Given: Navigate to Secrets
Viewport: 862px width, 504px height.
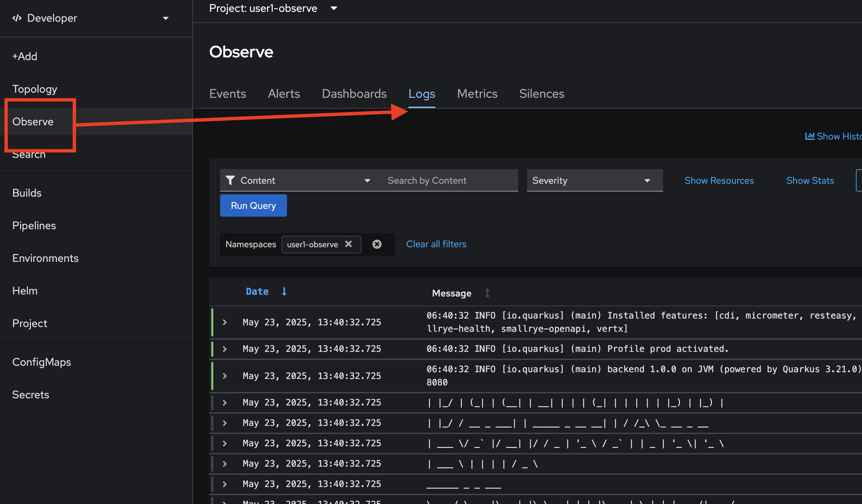Looking at the screenshot, I should tap(31, 395).
